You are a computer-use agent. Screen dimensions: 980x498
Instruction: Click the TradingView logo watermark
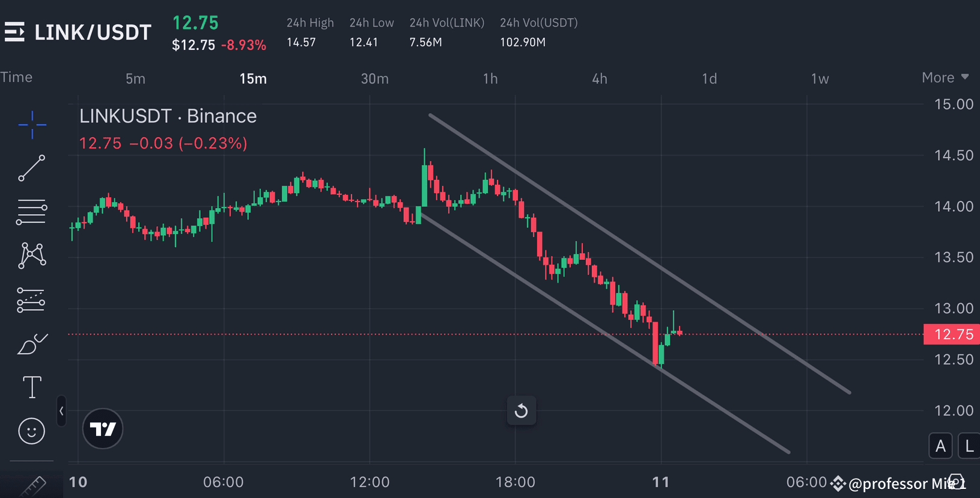tap(102, 428)
